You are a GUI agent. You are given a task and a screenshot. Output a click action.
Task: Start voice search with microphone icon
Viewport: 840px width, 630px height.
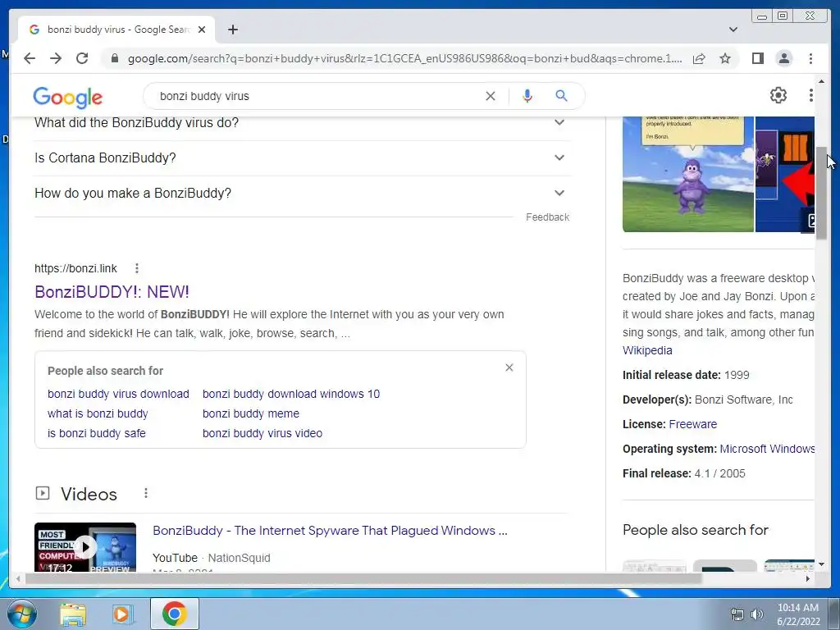(527, 96)
